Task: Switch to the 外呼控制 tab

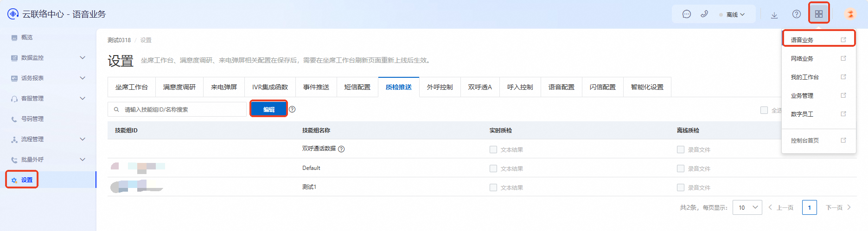Action: (440, 87)
